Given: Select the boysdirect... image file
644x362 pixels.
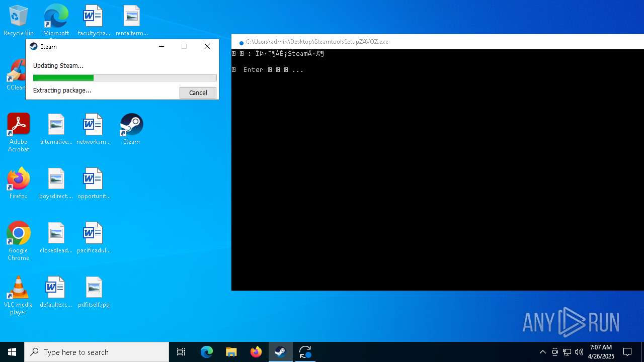Looking at the screenshot, I should tap(56, 184).
